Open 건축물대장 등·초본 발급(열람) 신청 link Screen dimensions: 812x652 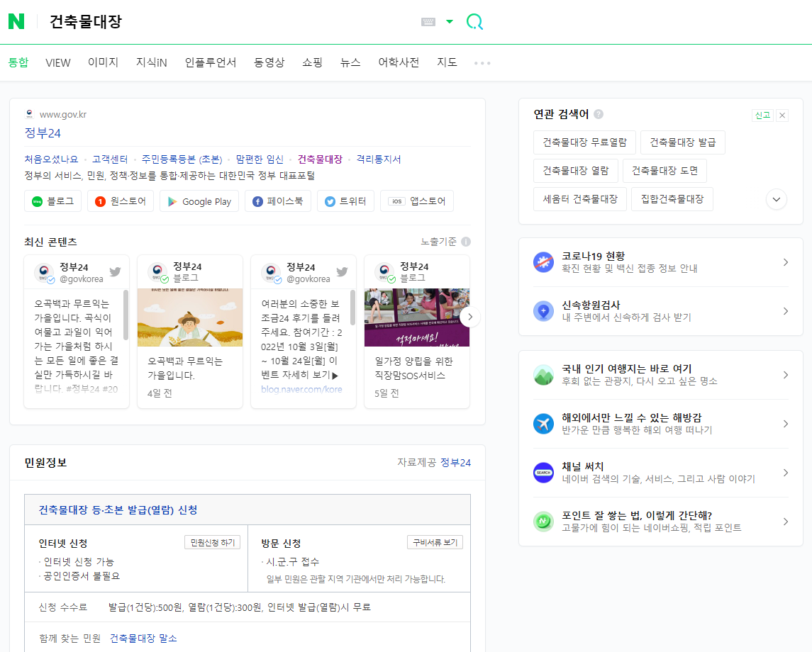tap(118, 510)
